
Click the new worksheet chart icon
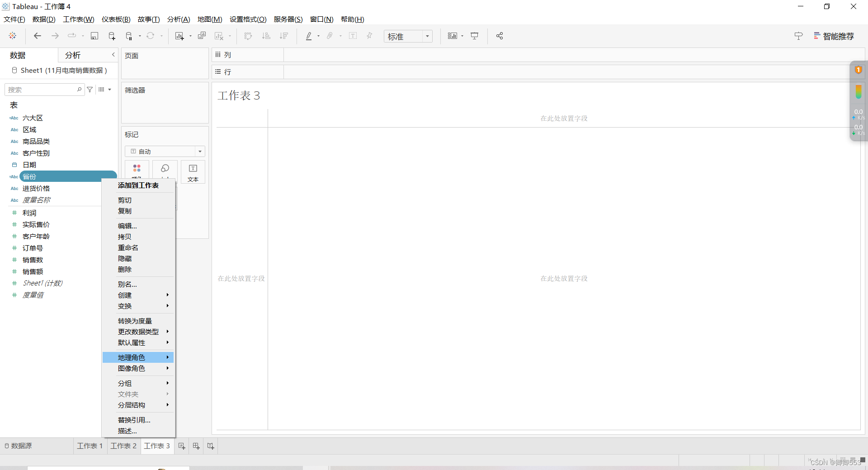click(x=179, y=36)
